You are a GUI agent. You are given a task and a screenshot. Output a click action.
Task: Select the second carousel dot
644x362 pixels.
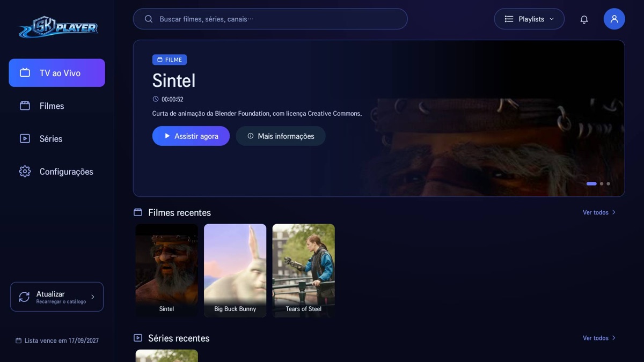point(602,184)
